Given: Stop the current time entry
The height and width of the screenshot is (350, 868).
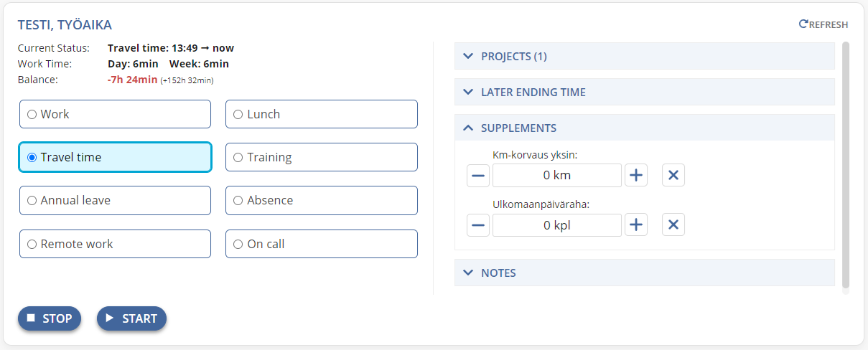Looking at the screenshot, I should (50, 318).
